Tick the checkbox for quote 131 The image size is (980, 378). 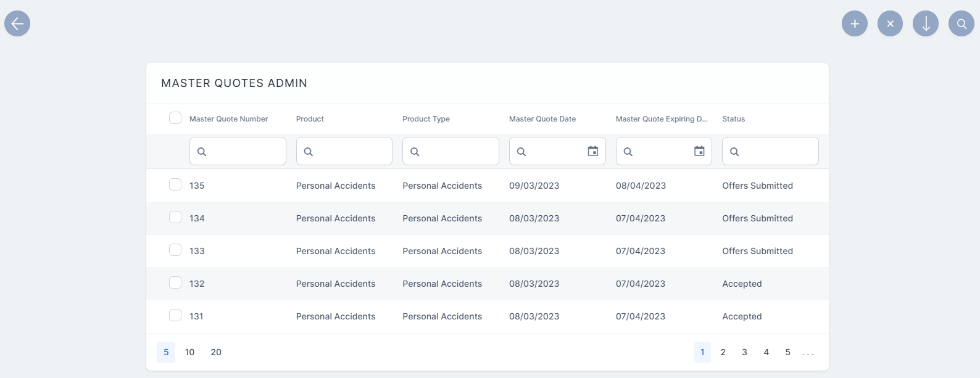coord(175,315)
